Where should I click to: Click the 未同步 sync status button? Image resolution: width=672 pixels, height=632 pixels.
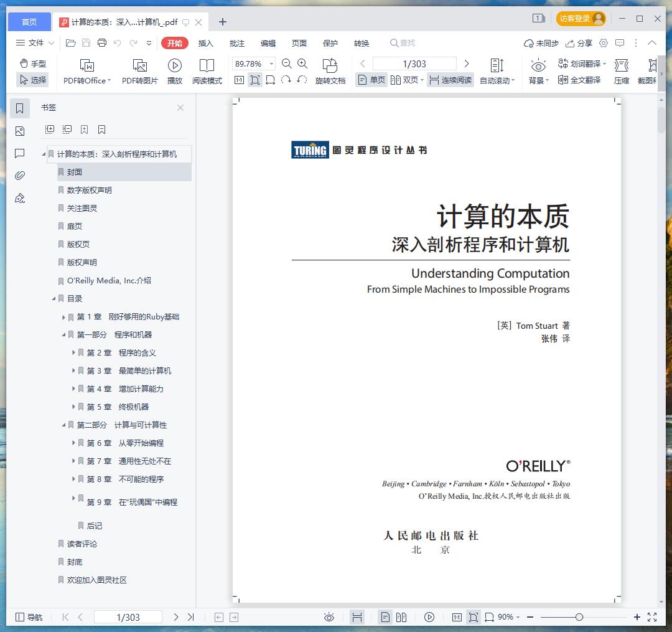(541, 44)
